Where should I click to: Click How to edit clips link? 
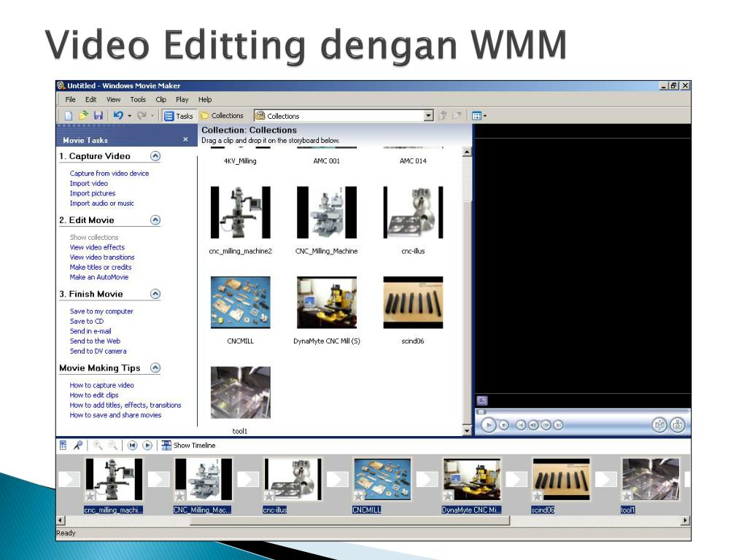[x=94, y=395]
